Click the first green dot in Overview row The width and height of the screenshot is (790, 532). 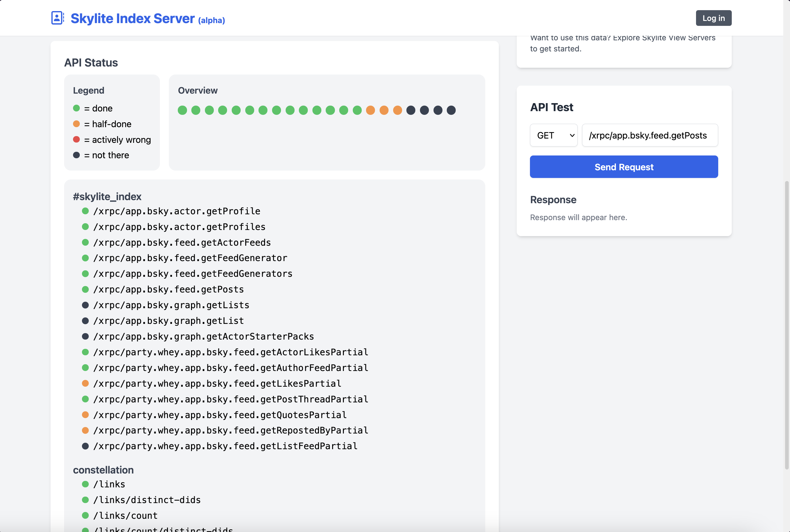[183, 110]
